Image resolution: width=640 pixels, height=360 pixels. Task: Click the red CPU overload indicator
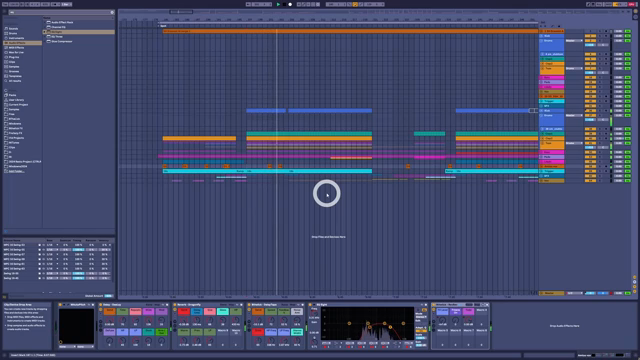tap(632, 4)
